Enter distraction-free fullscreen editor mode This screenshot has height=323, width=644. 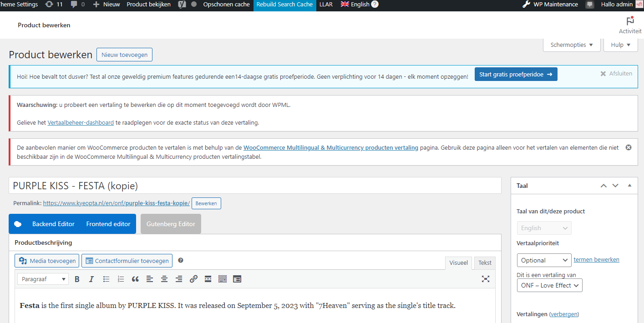[x=486, y=279]
